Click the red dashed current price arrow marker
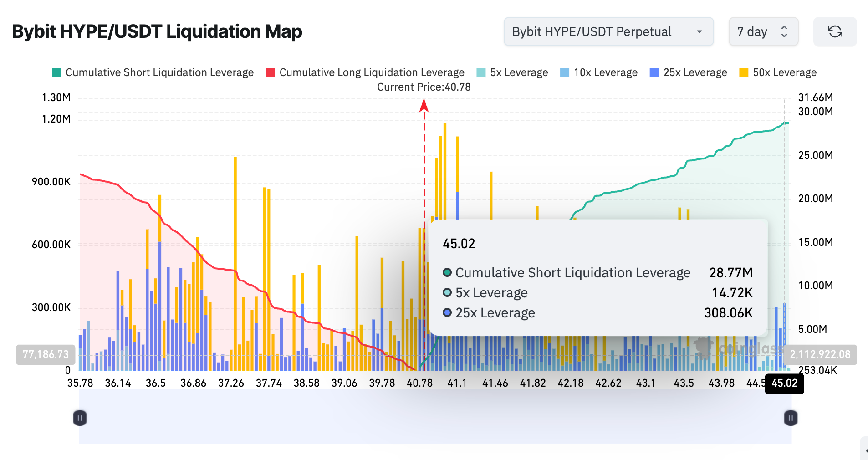Viewport: 868px width, 460px height. (424, 106)
